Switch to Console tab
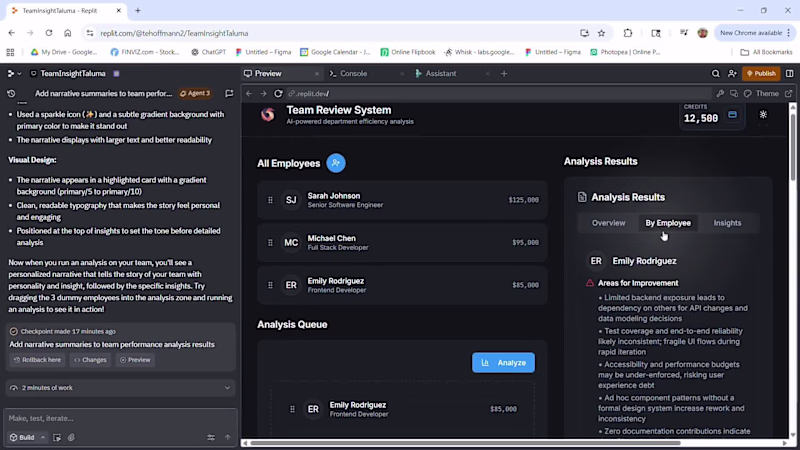 pyautogui.click(x=353, y=73)
